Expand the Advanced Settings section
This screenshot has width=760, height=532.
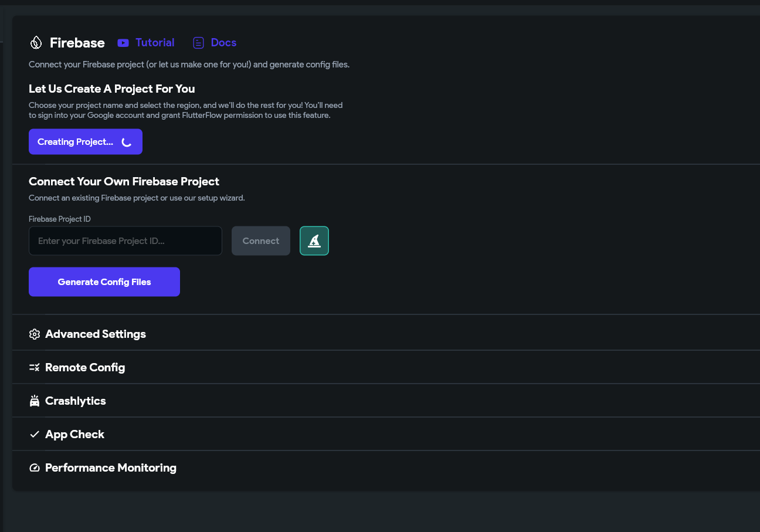[386, 334]
